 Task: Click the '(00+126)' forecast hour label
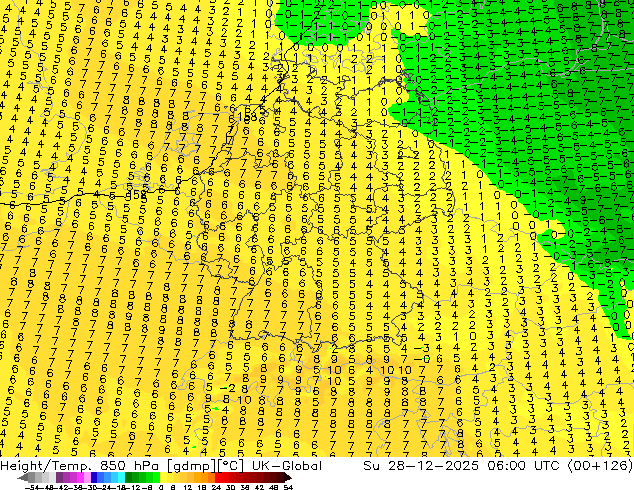(x=600, y=466)
